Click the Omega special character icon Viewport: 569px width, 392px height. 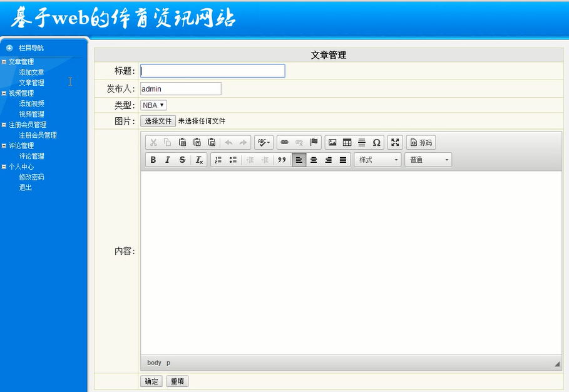(377, 142)
